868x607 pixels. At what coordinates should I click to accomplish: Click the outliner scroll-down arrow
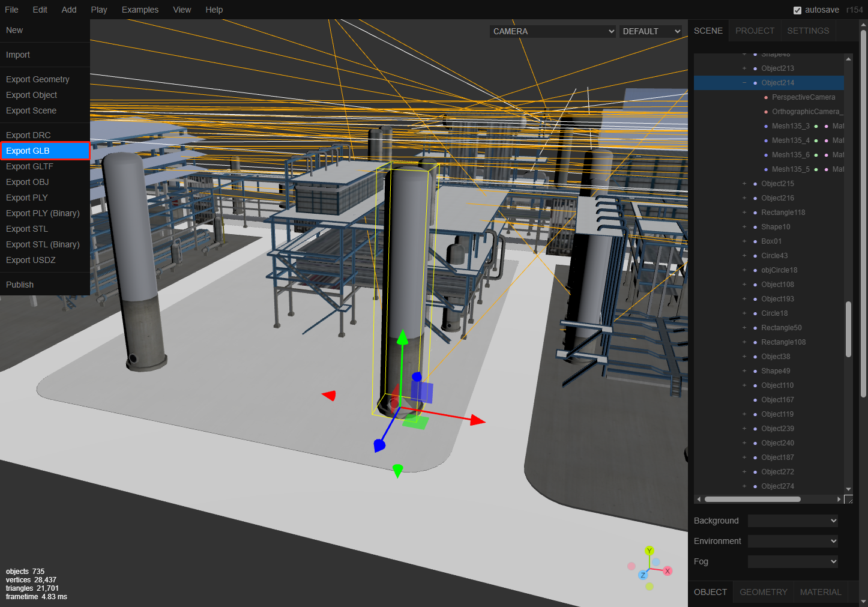click(x=848, y=489)
